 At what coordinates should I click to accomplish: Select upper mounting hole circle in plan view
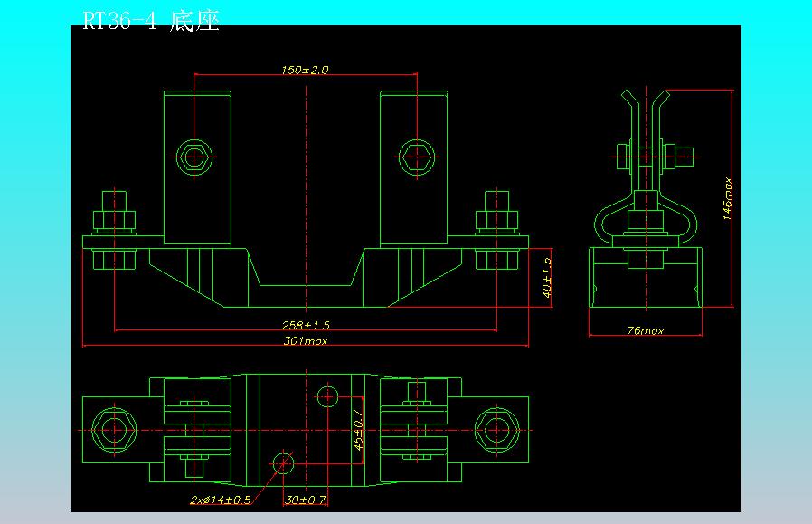pyautogui.click(x=327, y=397)
